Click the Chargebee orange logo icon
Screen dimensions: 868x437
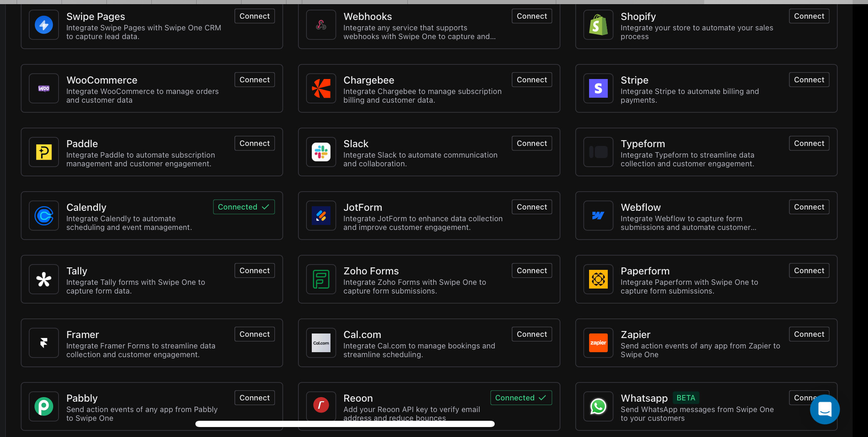coord(321,89)
